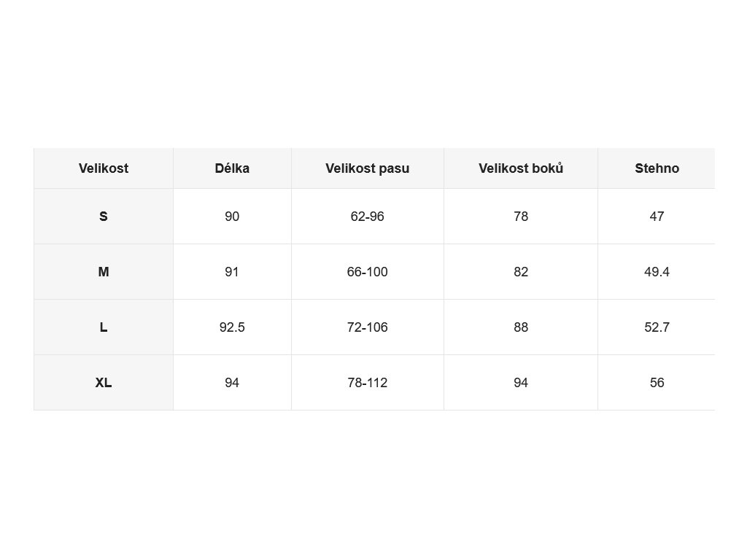
Task: Select the 78-112 waist value cell
Action: click(x=368, y=382)
